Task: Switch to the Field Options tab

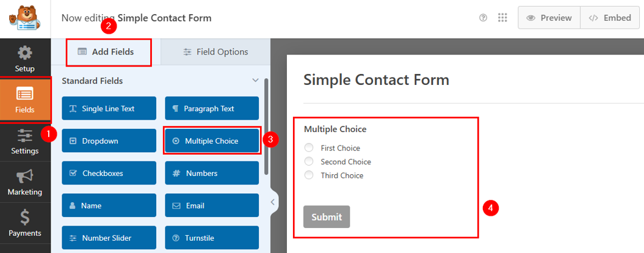Action: pos(215,52)
